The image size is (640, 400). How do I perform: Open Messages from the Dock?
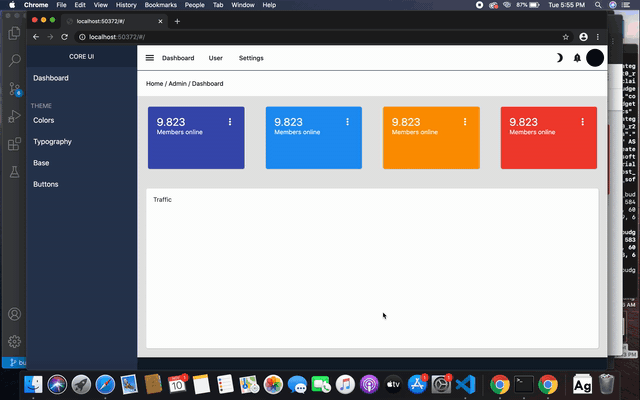pyautogui.click(x=297, y=384)
